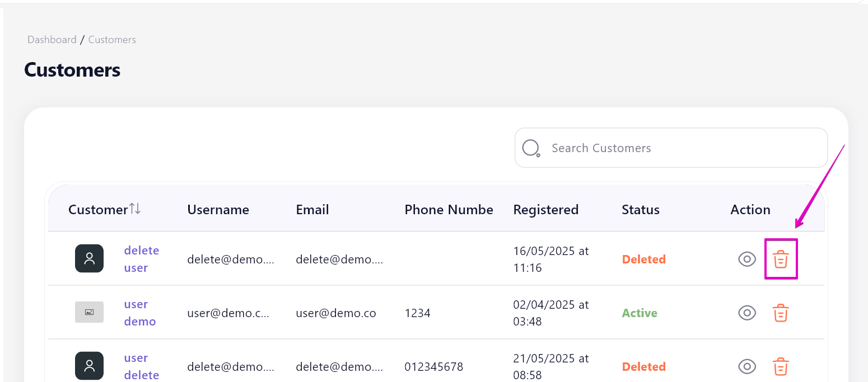This screenshot has width=868, height=382.
Task: Click the search magnifier icon
Action: pyautogui.click(x=531, y=148)
